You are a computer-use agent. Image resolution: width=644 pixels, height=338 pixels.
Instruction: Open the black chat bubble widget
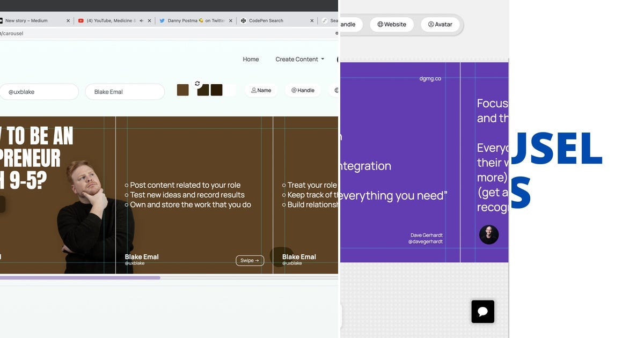pos(482,311)
